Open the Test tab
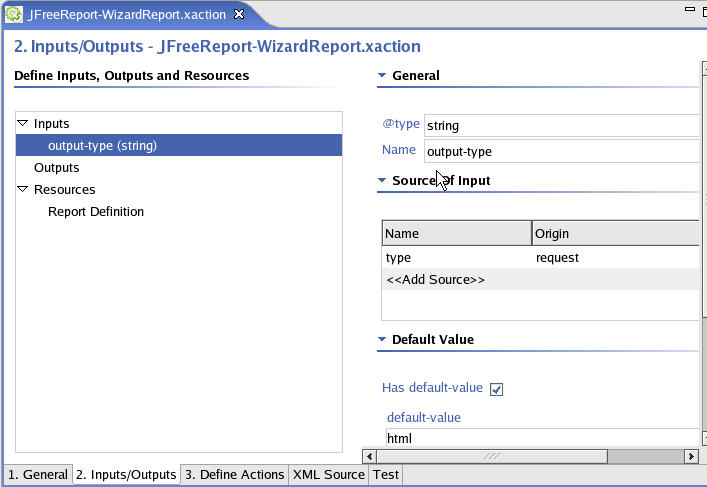707x487 pixels. pyautogui.click(x=386, y=474)
